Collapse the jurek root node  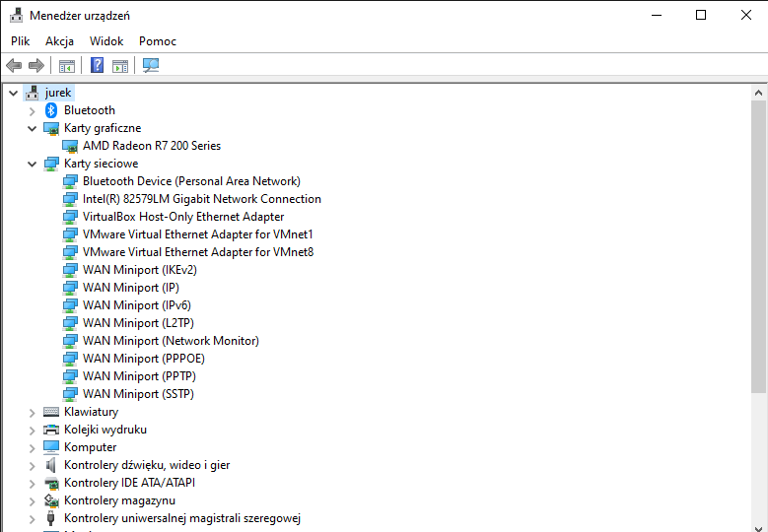pos(13,93)
